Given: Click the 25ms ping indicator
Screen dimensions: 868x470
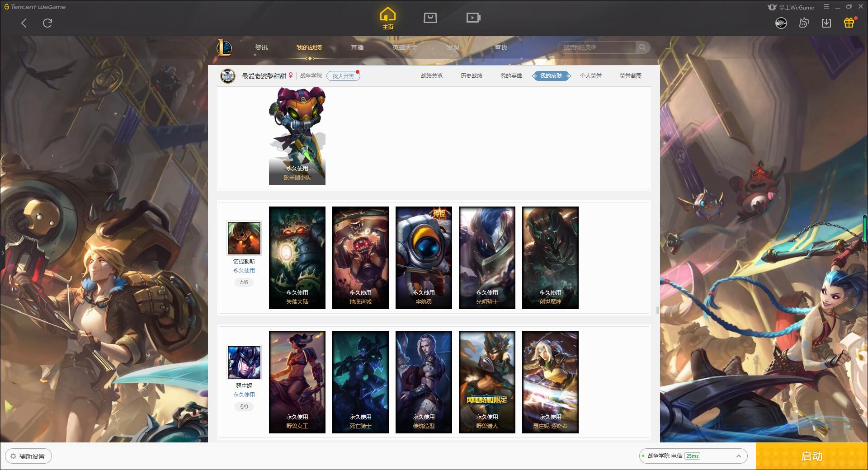Looking at the screenshot, I should 692,456.
